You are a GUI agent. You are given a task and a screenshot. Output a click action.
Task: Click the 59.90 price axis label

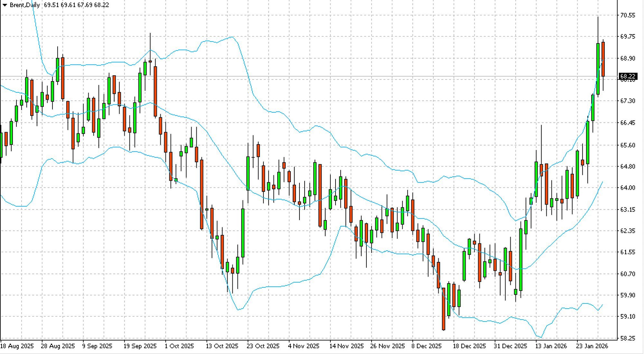(x=628, y=295)
